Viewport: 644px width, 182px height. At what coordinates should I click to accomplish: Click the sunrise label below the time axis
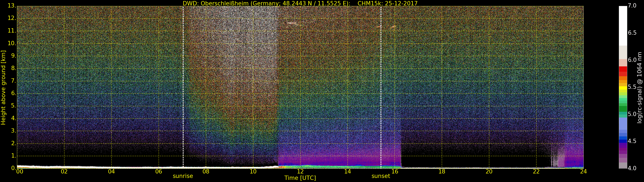click(183, 176)
